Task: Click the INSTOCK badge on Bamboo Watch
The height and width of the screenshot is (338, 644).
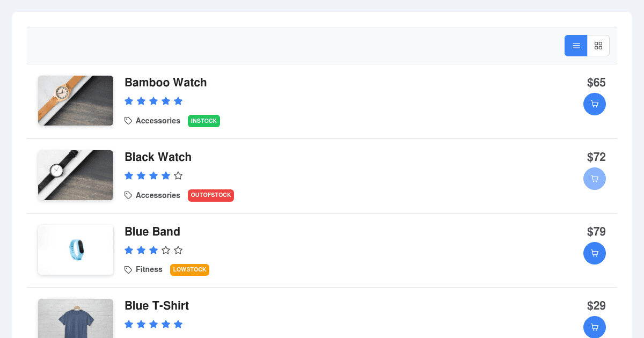Action: [x=203, y=121]
